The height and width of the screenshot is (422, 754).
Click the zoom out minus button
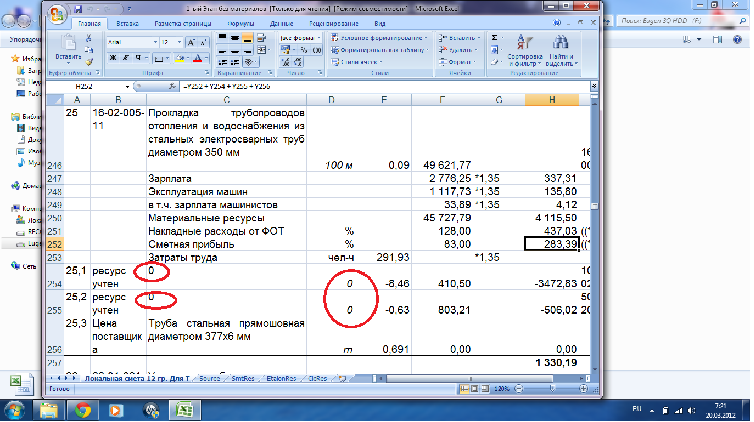pos(518,389)
